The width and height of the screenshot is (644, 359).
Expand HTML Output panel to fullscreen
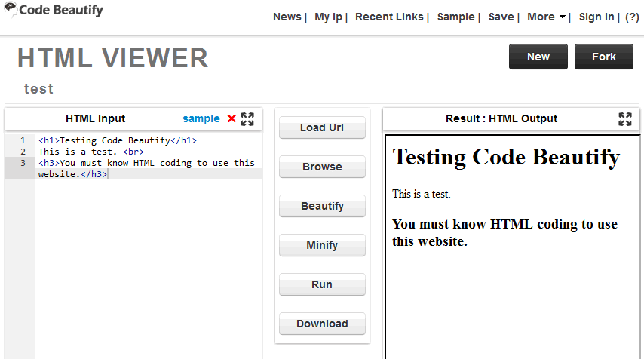(x=624, y=119)
